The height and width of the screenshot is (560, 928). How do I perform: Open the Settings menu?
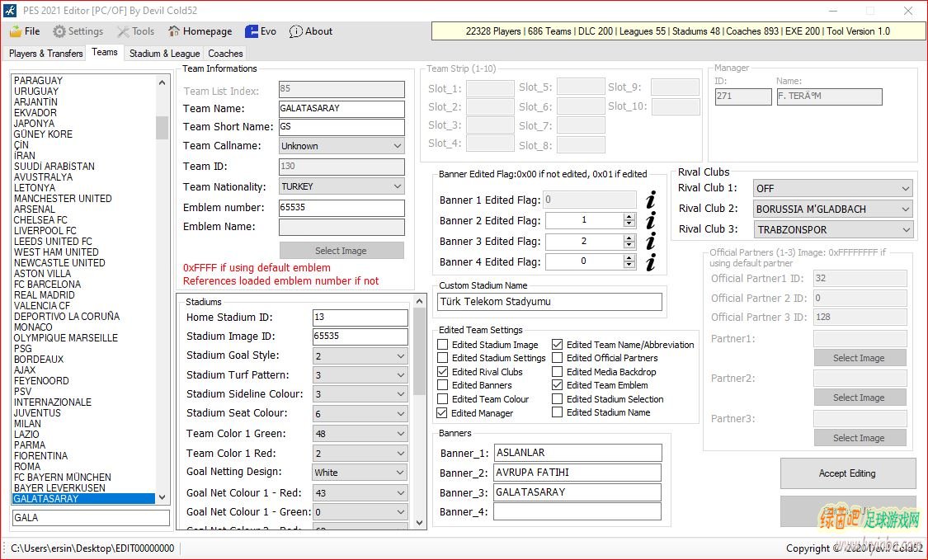pos(78,31)
